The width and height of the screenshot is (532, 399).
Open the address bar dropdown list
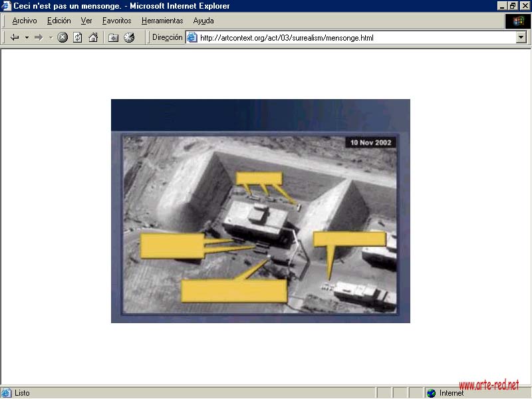[521, 38]
